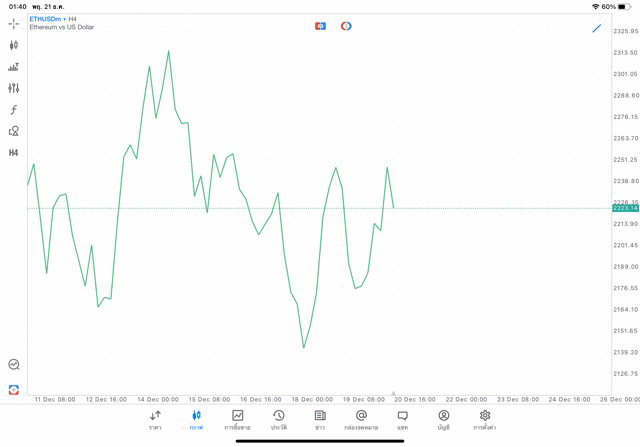
Task: Open the bar chart display options
Action: click(x=13, y=67)
